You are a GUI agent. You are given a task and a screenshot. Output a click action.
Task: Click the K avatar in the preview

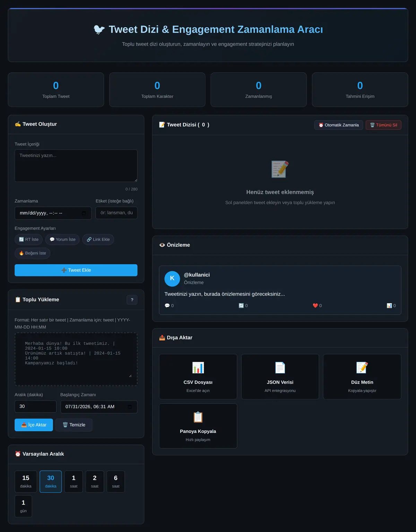click(x=172, y=279)
